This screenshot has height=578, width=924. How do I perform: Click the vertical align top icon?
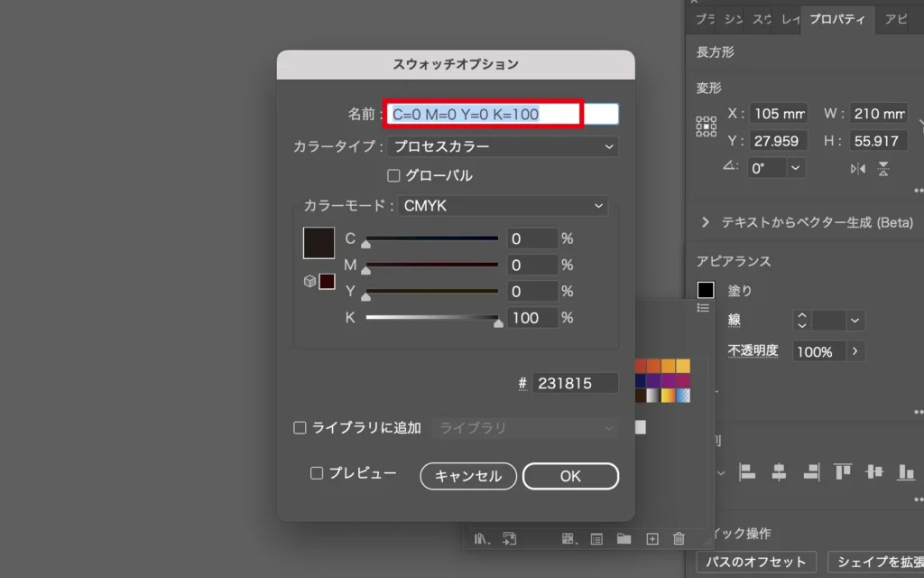(843, 471)
